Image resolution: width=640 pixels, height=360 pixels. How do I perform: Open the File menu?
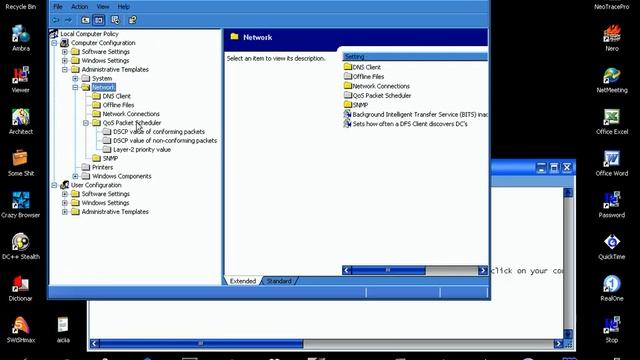58,7
